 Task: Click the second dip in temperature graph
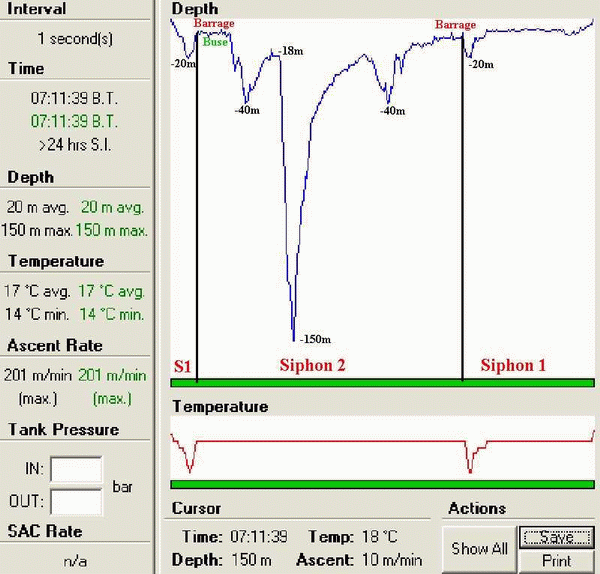click(469, 470)
